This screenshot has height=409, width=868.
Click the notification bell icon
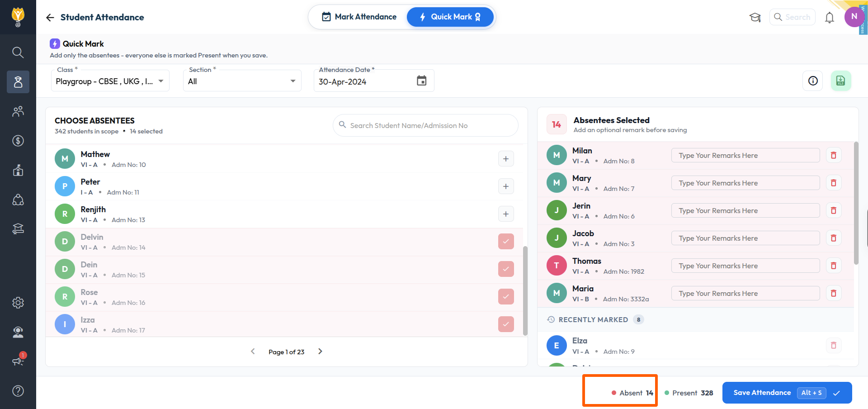pyautogui.click(x=830, y=18)
